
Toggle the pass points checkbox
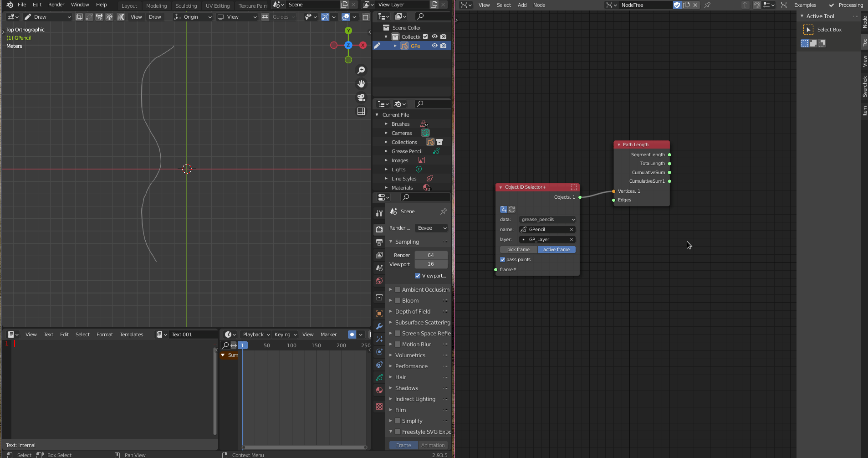[503, 260]
